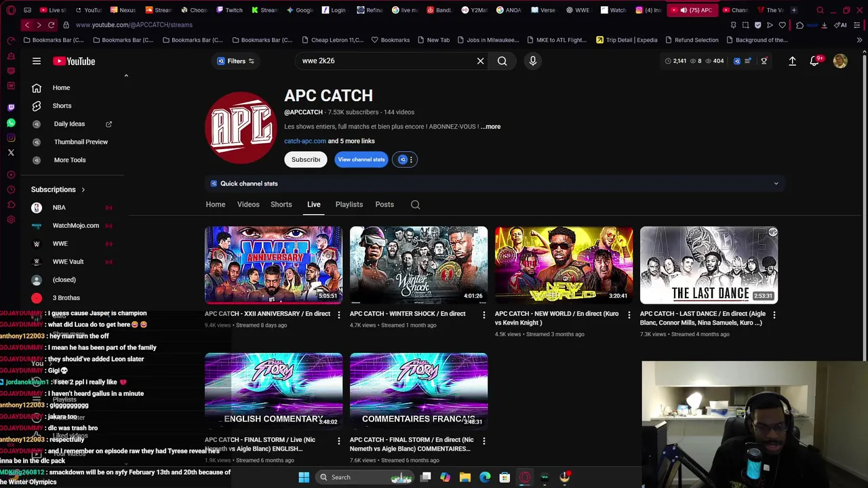Go forward in browser history
The image size is (868, 488).
(39, 25)
